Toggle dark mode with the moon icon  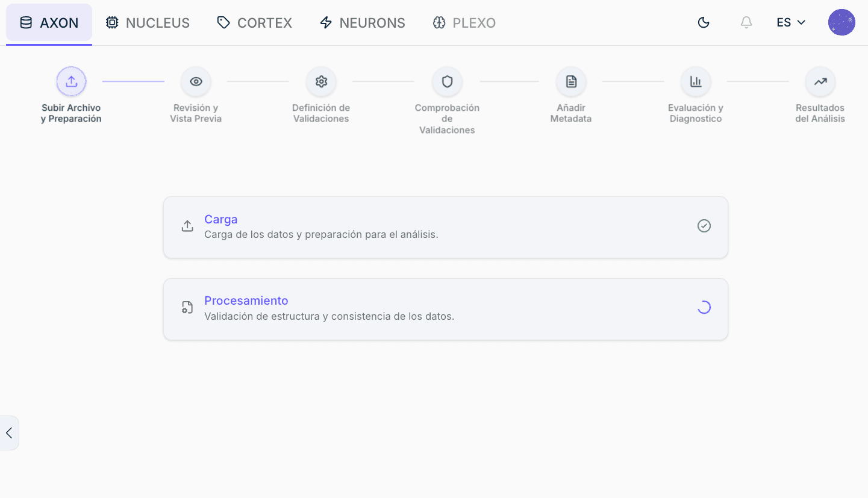pyautogui.click(x=704, y=23)
